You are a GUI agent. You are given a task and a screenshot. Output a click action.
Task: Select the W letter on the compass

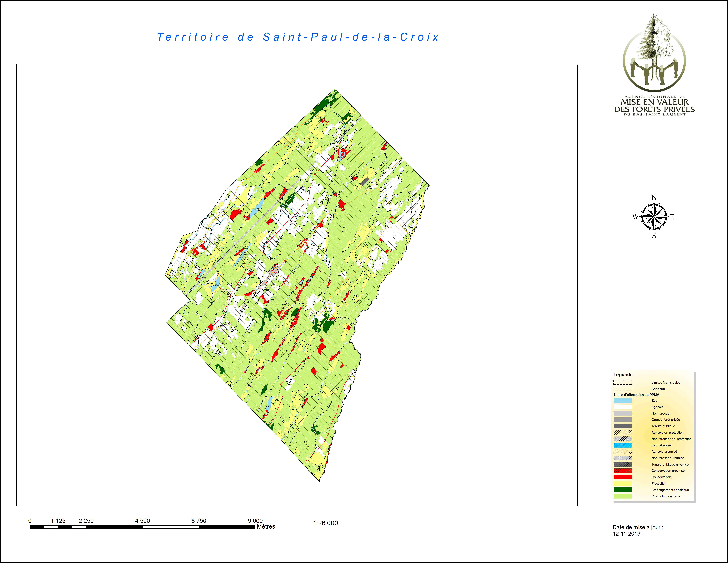[635, 217]
